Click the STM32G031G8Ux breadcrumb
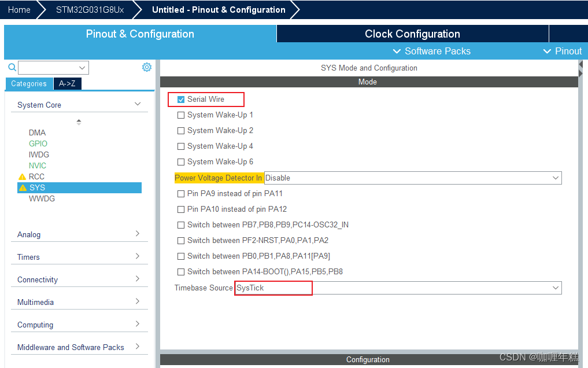The width and height of the screenshot is (588, 368). 90,10
